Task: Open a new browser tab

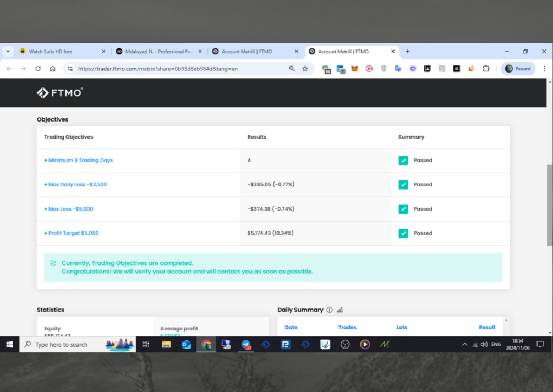Action: click(x=407, y=52)
